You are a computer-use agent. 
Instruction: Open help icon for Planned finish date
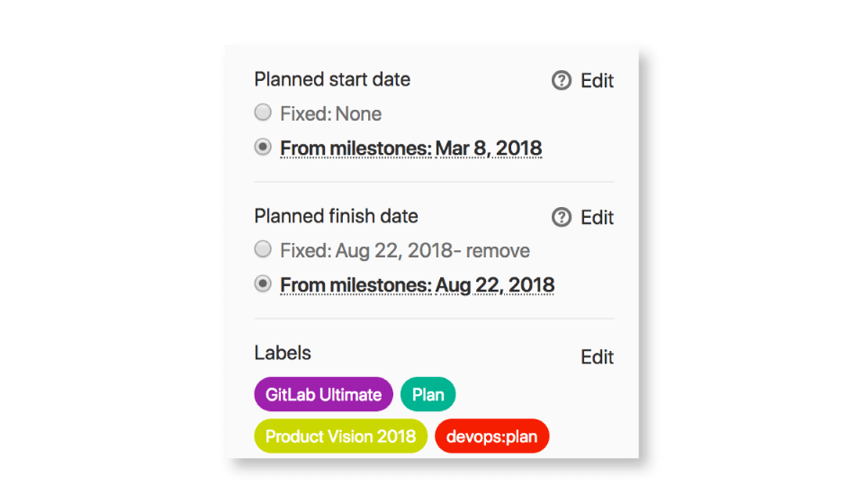pos(561,217)
